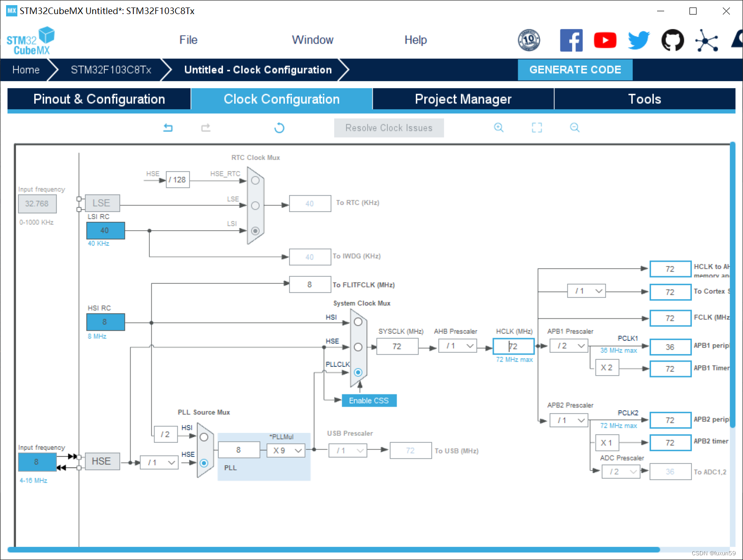
Task: Switch to Tools tab
Action: (x=645, y=99)
